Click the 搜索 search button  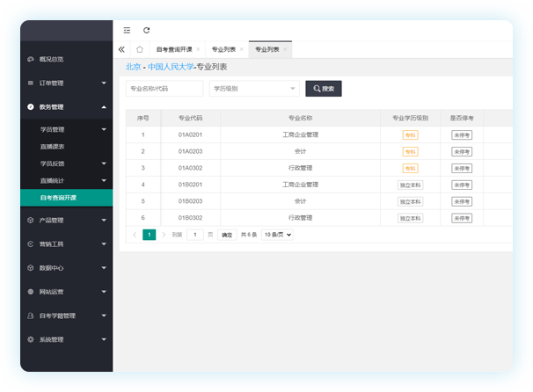323,88
